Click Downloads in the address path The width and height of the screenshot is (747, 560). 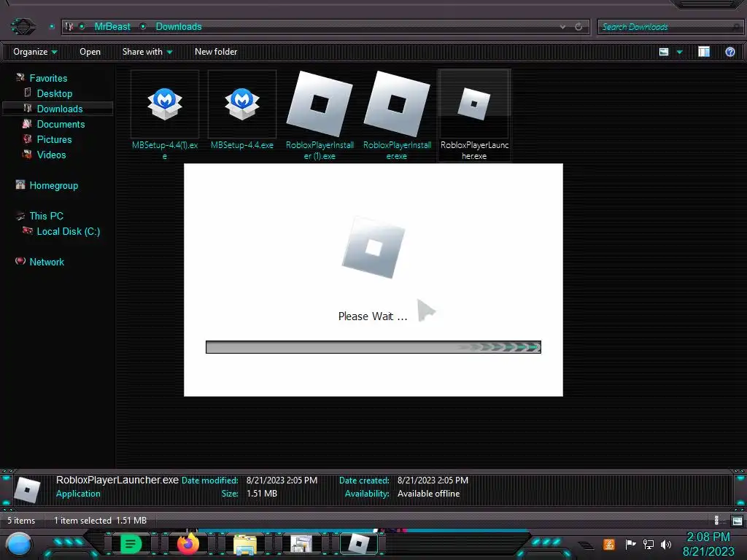coord(179,27)
